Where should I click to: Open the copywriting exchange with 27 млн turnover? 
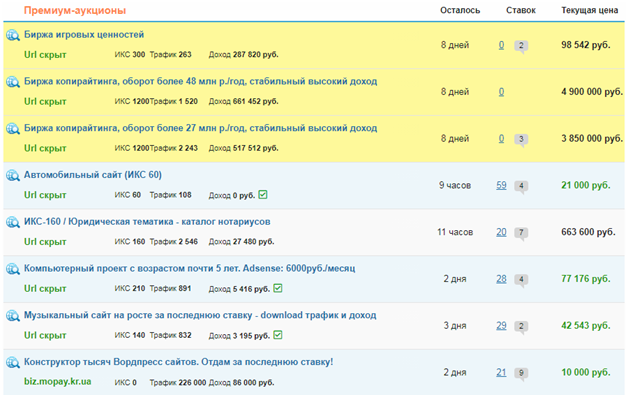(x=201, y=128)
